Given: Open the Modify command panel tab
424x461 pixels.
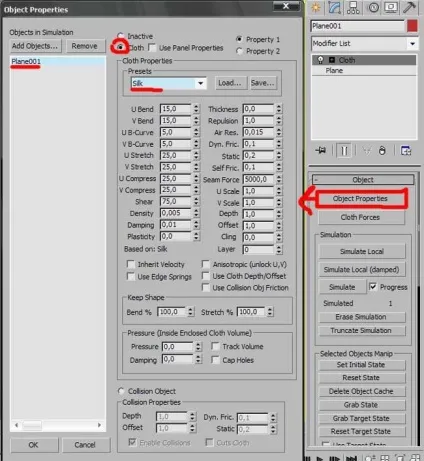Looking at the screenshot, I should tap(334, 7).
